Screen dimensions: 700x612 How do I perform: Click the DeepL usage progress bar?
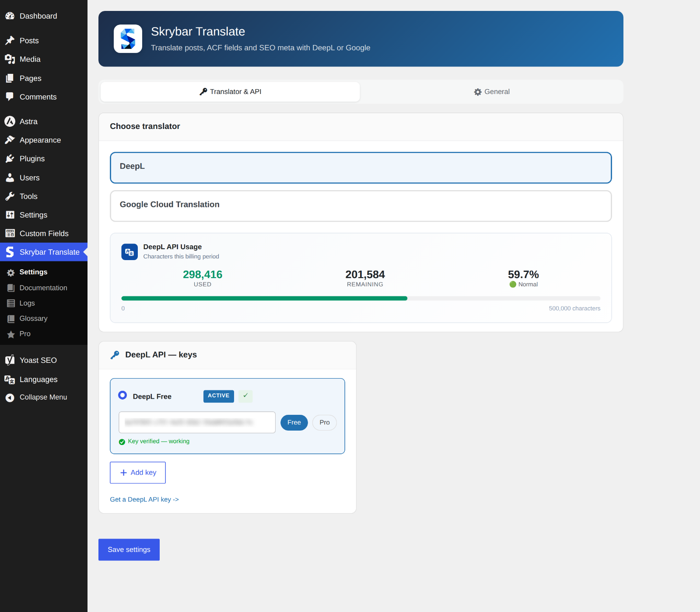pos(361,298)
